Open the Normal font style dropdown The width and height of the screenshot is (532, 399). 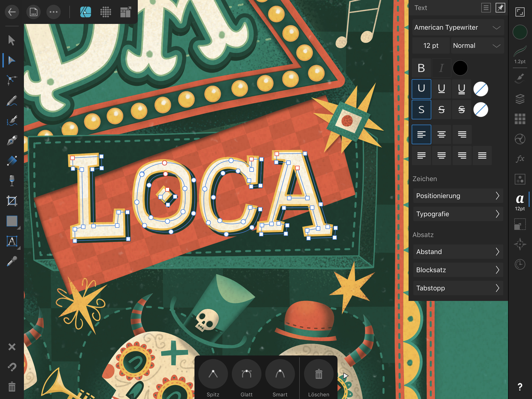(477, 45)
